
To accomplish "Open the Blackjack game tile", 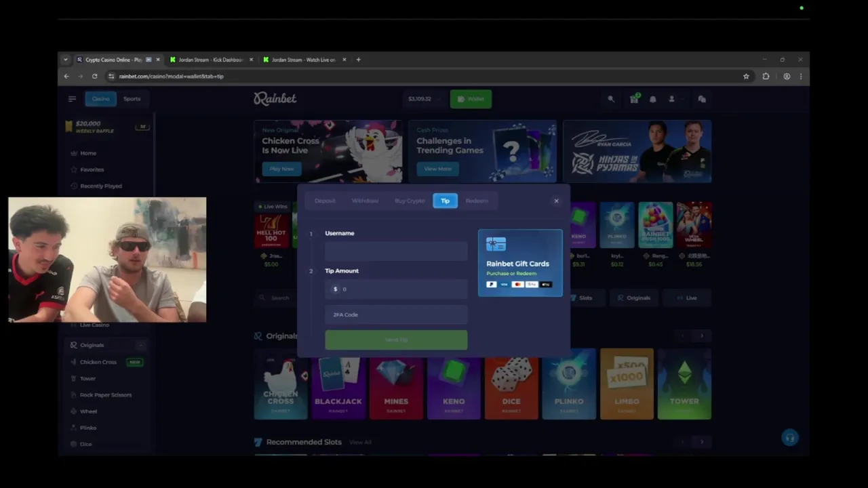I will [338, 384].
